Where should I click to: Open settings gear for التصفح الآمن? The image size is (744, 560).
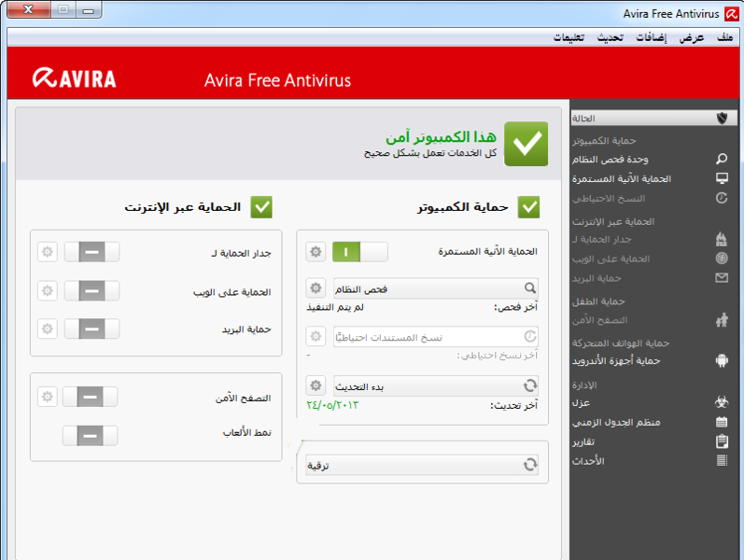tap(48, 397)
